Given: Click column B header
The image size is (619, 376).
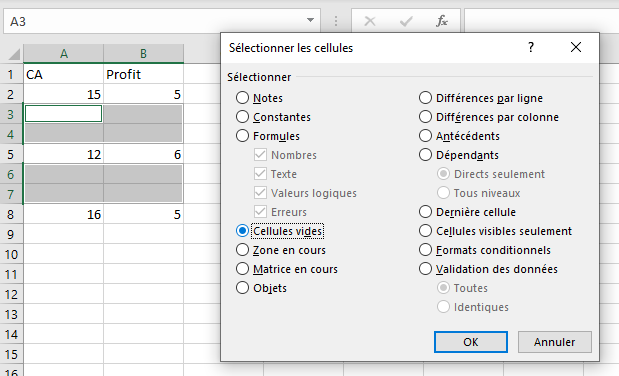Looking at the screenshot, I should (143, 54).
